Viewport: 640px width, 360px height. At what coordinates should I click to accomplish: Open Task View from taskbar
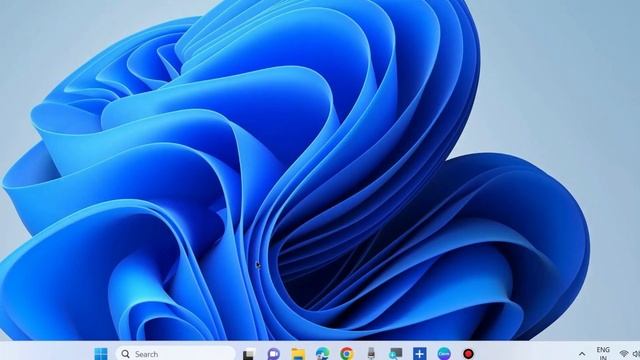(249, 354)
